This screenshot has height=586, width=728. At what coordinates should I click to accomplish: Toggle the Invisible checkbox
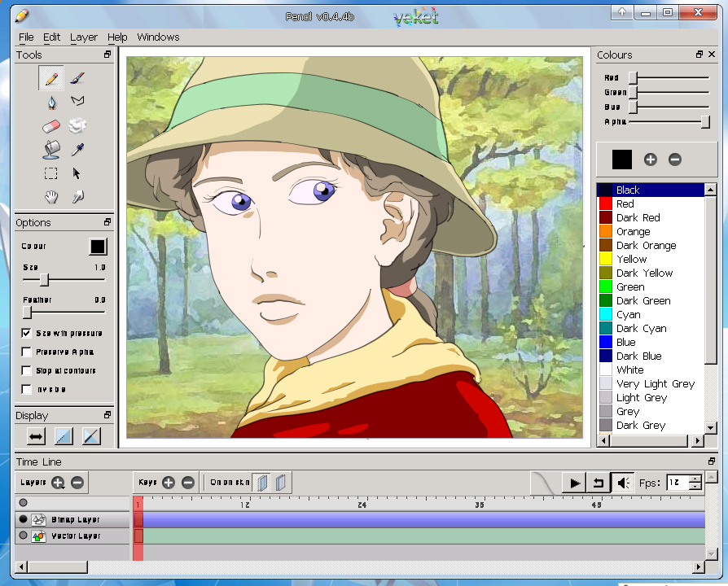click(26, 389)
